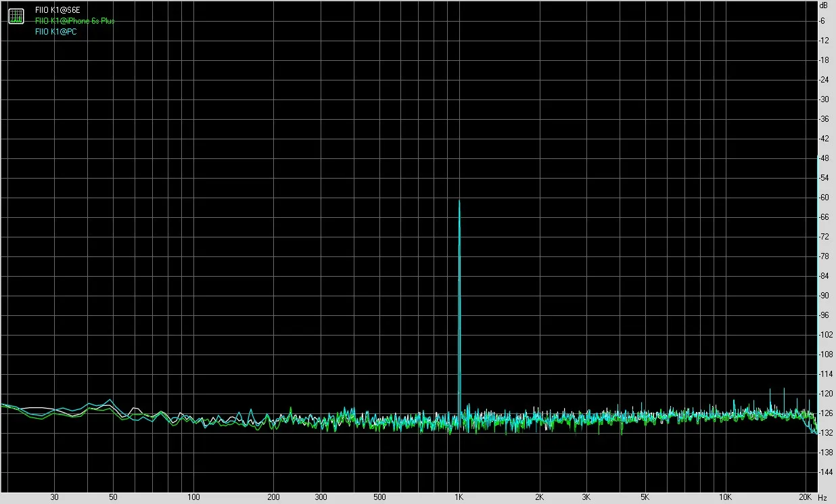Click the -132 value on the dB axis
Image resolution: width=836 pixels, height=504 pixels.
pos(825,433)
